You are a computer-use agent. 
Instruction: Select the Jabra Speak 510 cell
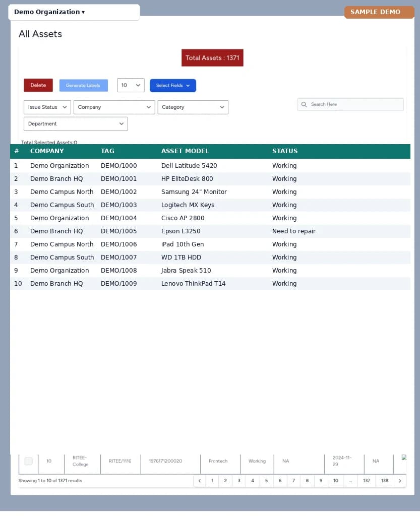[186, 271]
